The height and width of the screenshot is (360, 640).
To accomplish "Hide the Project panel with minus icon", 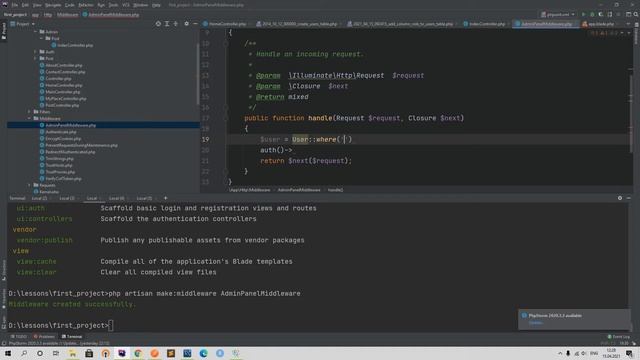I will pyautogui.click(x=195, y=24).
